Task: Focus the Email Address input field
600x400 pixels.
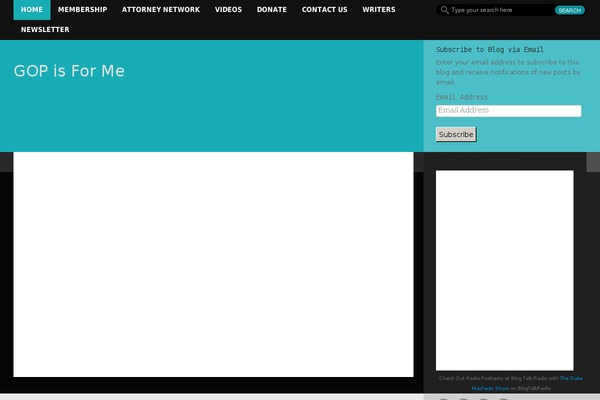Action: 508,111
